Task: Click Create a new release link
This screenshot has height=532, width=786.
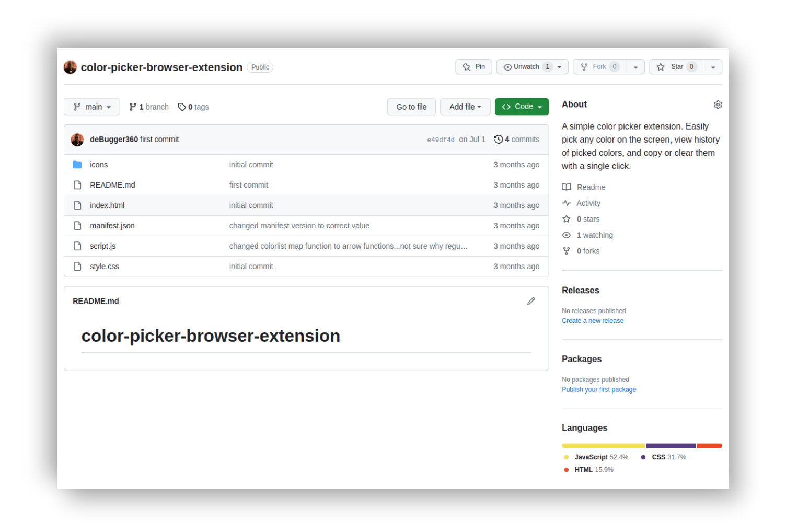Action: click(x=592, y=321)
